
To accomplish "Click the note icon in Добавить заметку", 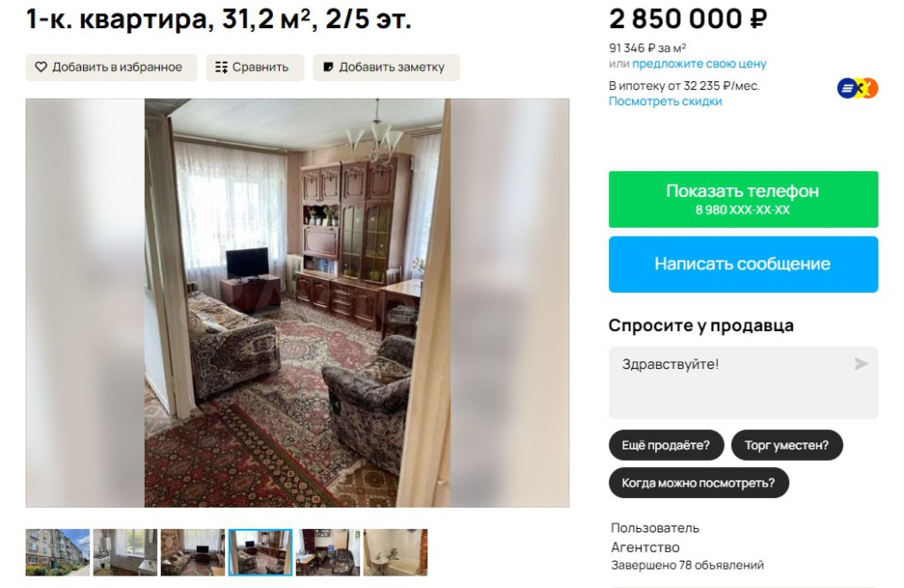I will point(328,67).
